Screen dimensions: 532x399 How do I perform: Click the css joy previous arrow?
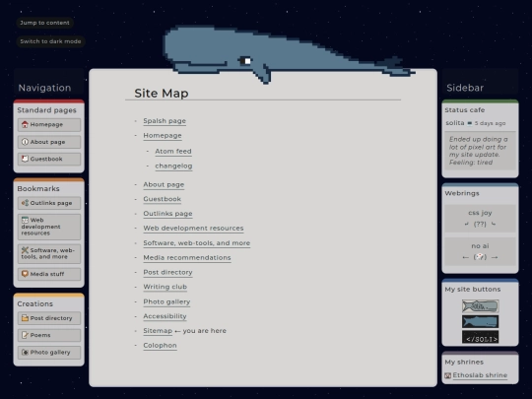[x=467, y=224]
